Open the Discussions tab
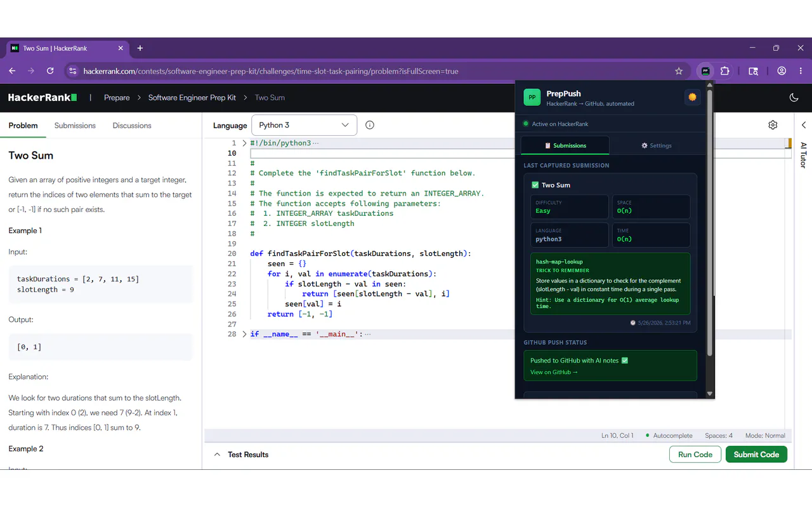This screenshot has width=812, height=508. [132, 126]
